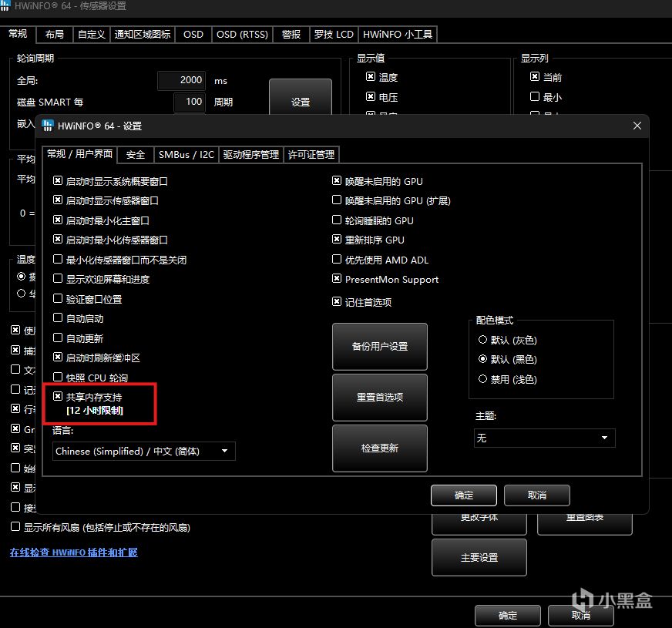Image resolution: width=672 pixels, height=628 pixels.
Task: Toggle 启动时显示系统概要窗口 checkbox
Action: [58, 181]
